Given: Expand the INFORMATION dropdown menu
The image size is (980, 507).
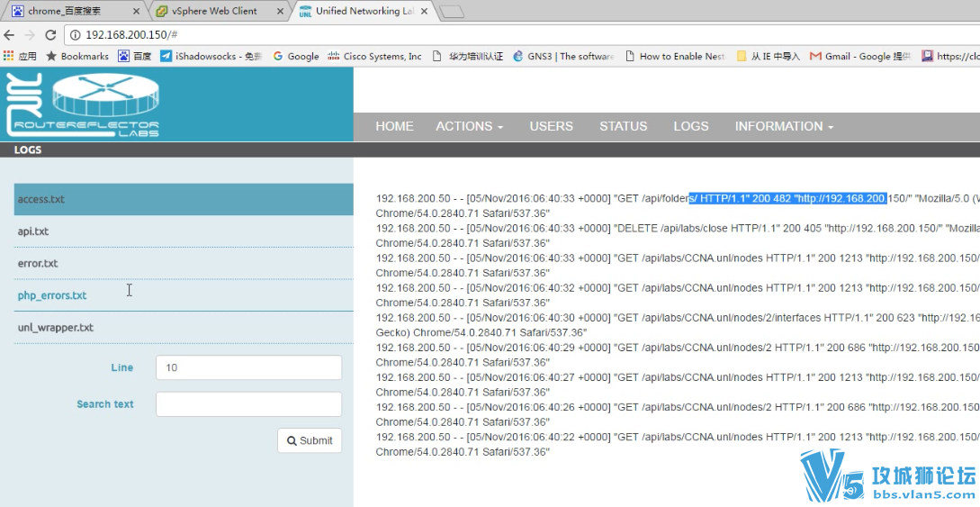Looking at the screenshot, I should click(x=783, y=126).
